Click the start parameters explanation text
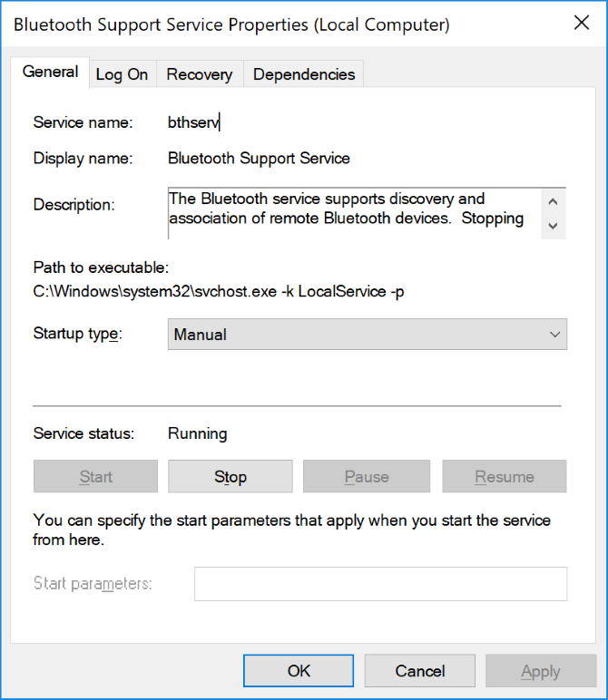This screenshot has width=608, height=700. coord(291,530)
